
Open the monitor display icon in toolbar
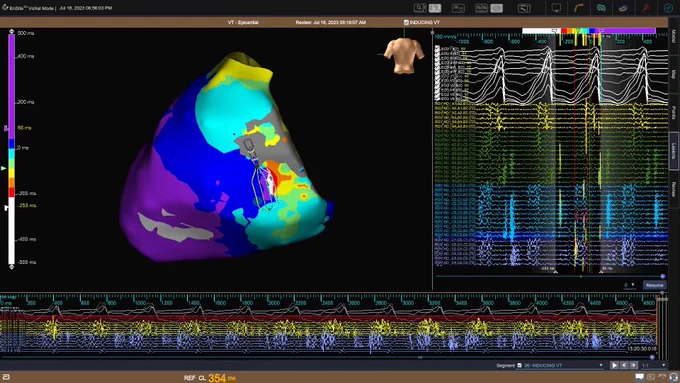556,8
